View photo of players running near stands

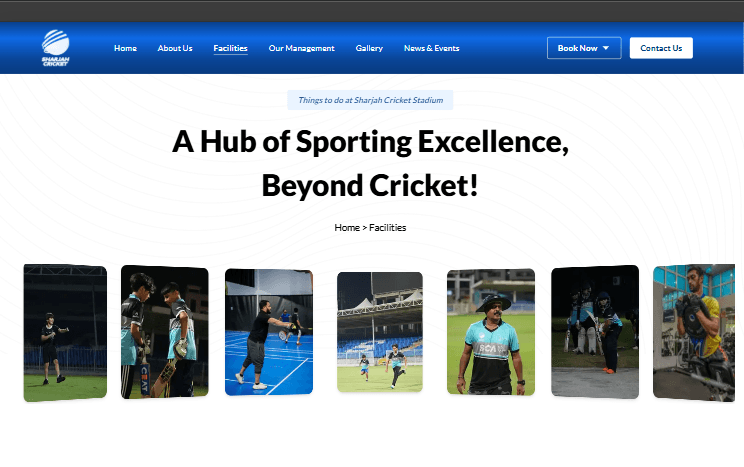[379, 332]
